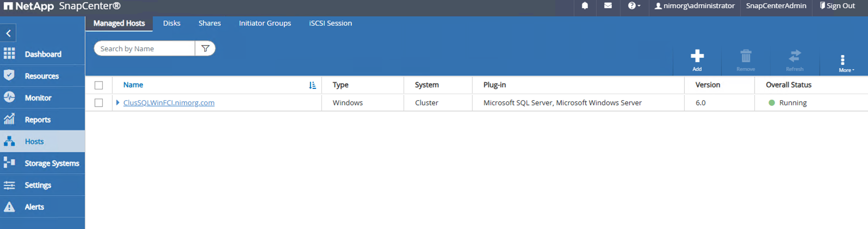The height and width of the screenshot is (229, 868).
Task: Switch to the iSCSI Session tab
Action: (330, 23)
